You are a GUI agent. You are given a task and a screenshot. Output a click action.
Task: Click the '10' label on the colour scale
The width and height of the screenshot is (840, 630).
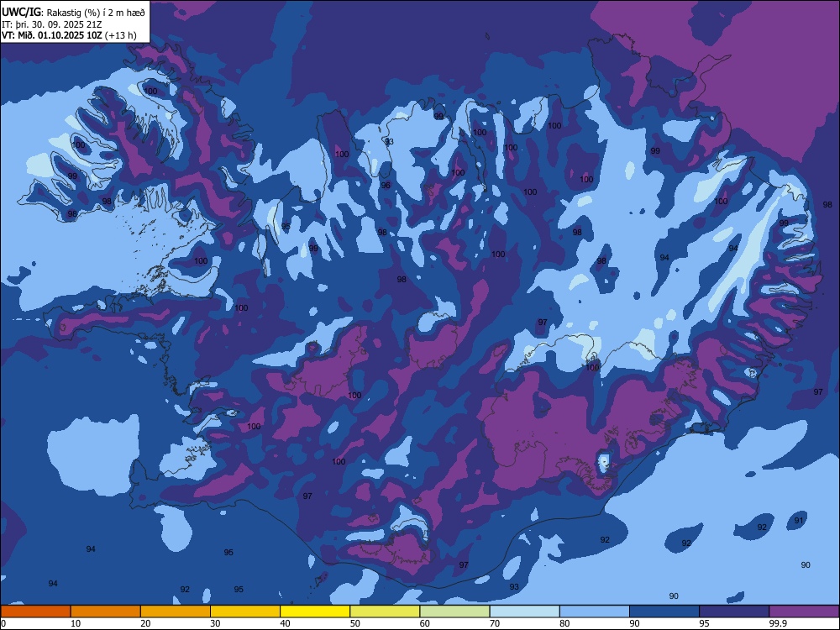[x=76, y=623]
